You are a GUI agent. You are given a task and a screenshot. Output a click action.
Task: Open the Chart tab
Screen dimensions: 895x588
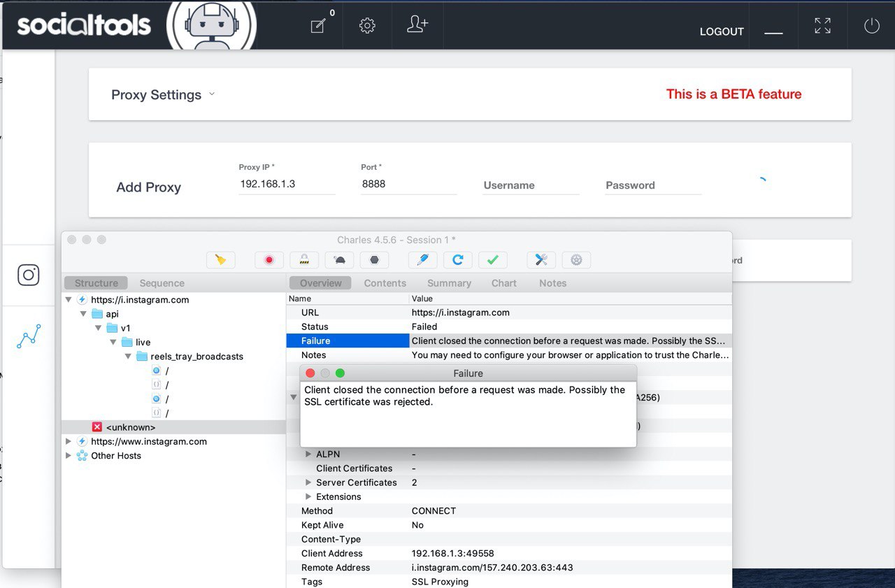click(x=504, y=283)
